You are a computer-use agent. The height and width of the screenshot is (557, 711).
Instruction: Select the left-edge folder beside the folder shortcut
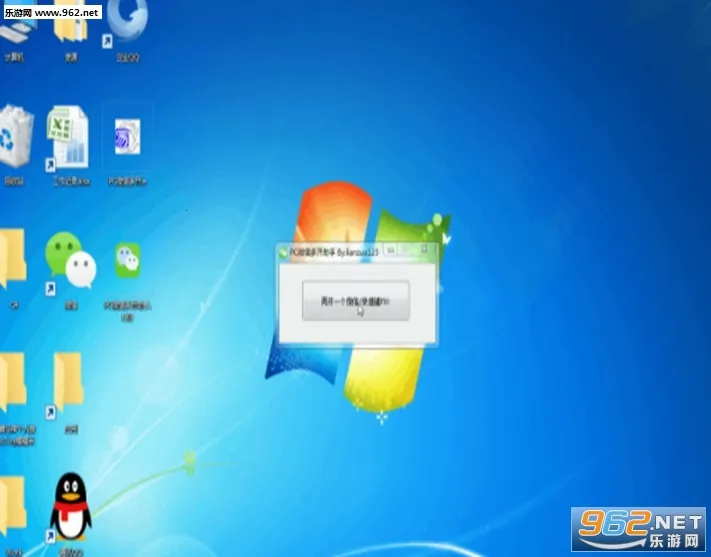point(12,384)
